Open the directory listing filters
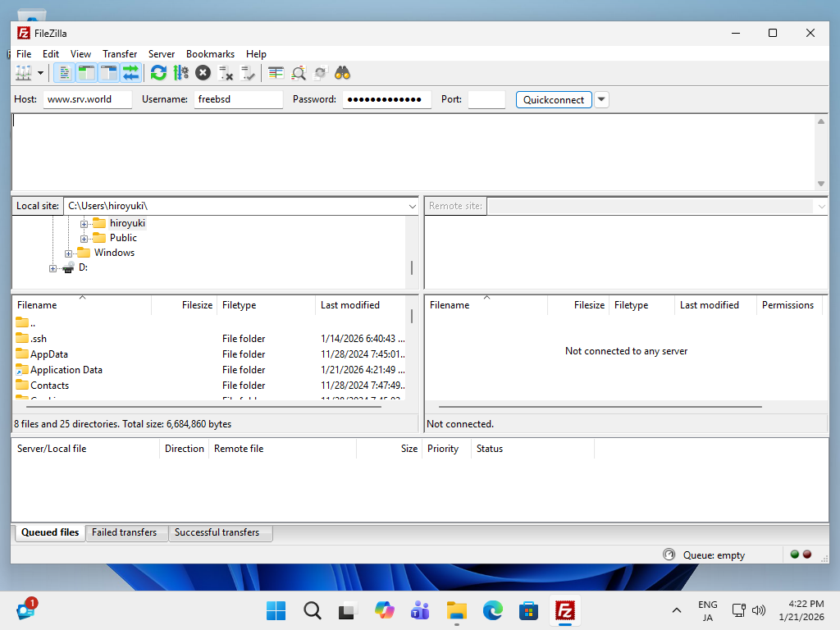Screen dimensions: 840x630 (x=298, y=72)
